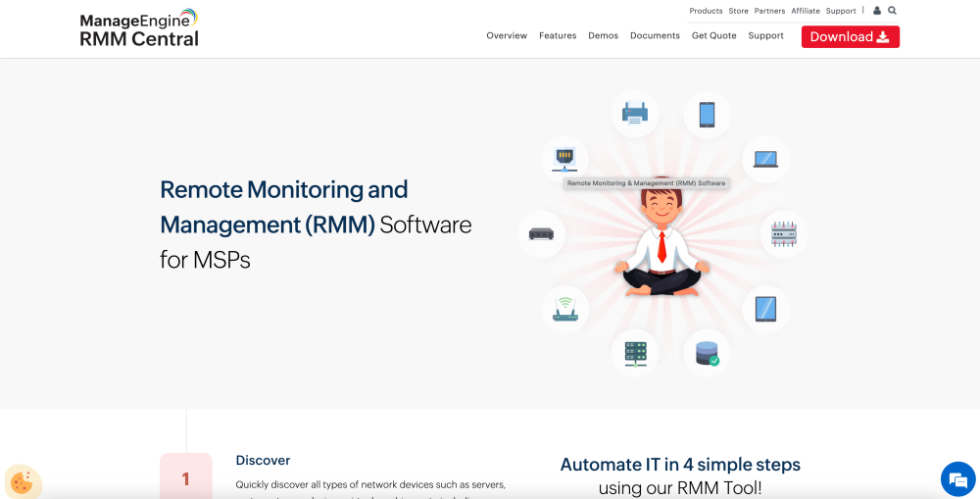The height and width of the screenshot is (499, 980).
Task: Open the cookie preferences icon
Action: [23, 481]
